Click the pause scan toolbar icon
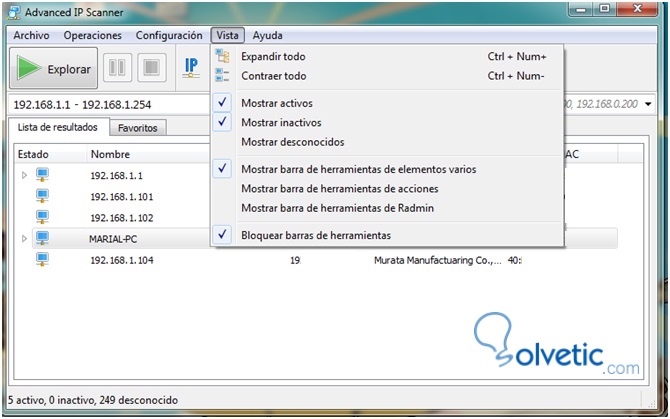 [117, 67]
